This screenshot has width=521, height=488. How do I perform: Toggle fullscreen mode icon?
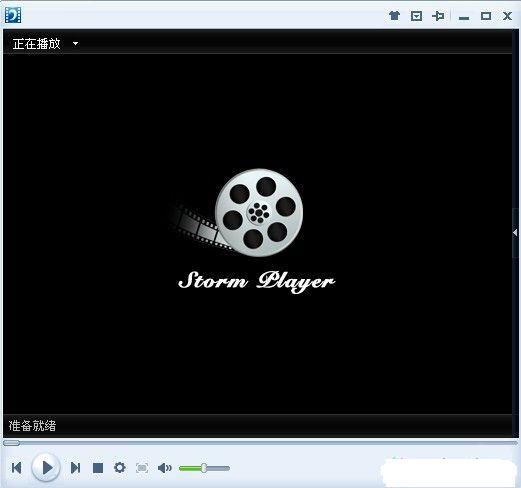[142, 468]
